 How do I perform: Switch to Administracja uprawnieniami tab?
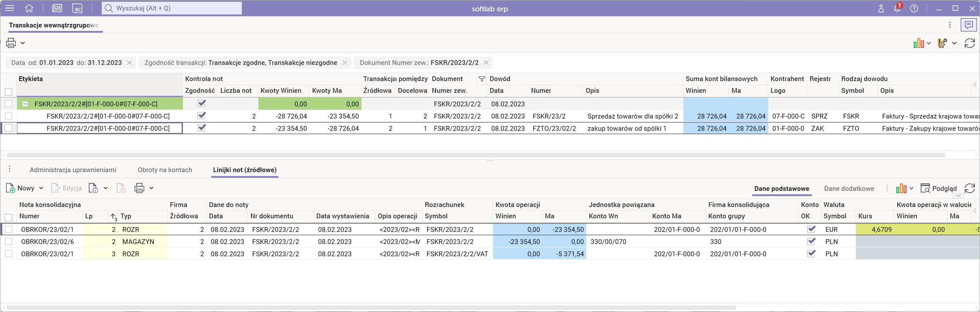click(x=73, y=170)
